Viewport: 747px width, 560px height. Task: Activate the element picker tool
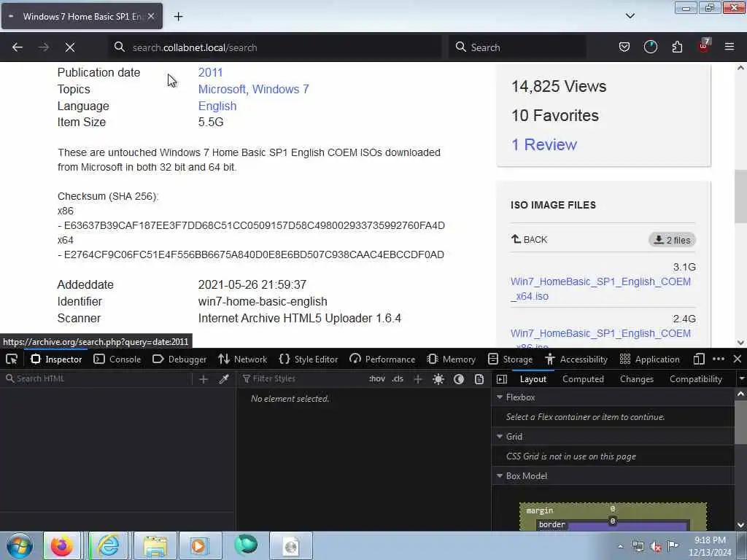click(12, 359)
